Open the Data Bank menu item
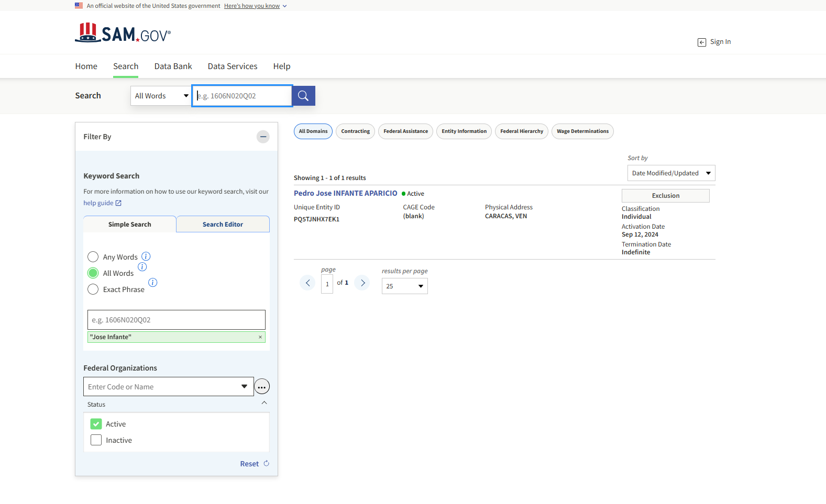 [x=173, y=66]
